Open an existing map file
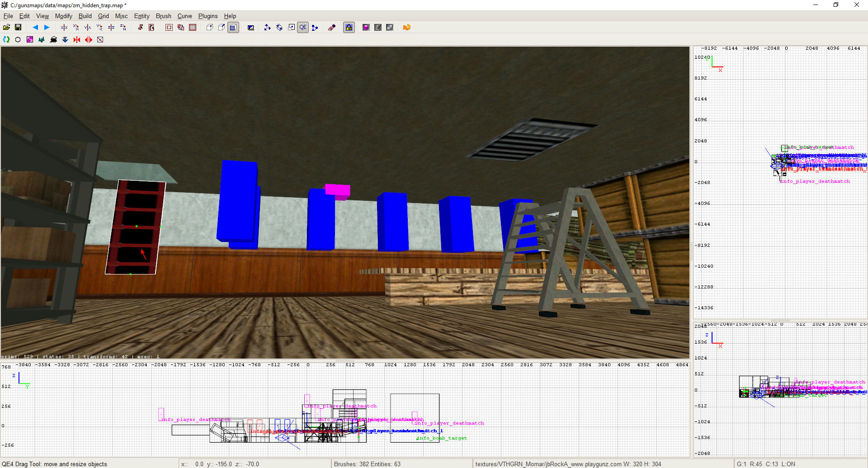This screenshot has height=468, width=868. [x=6, y=27]
